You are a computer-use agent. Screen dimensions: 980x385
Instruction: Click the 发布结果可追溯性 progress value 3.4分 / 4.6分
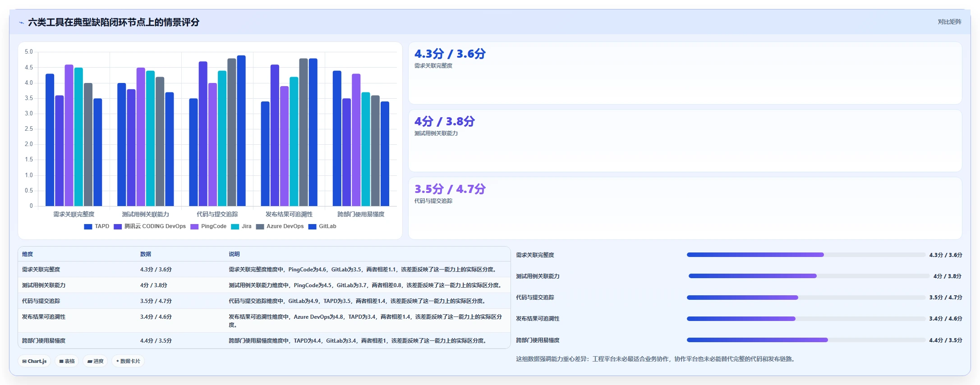click(946, 319)
